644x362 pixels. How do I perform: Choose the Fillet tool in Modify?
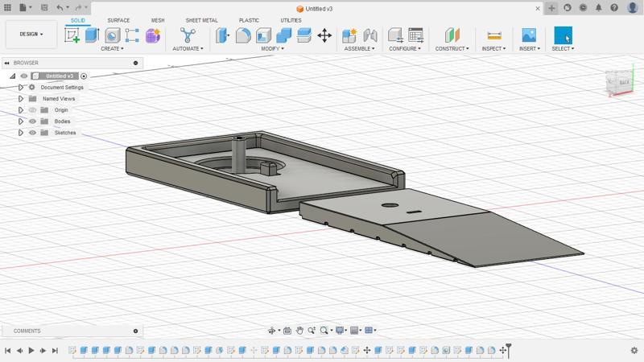(243, 35)
